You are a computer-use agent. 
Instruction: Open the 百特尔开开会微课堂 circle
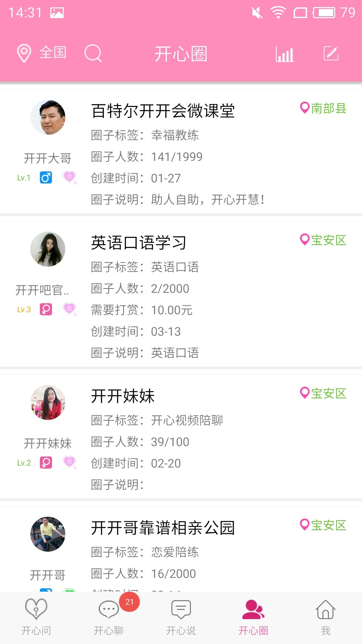pos(163,111)
